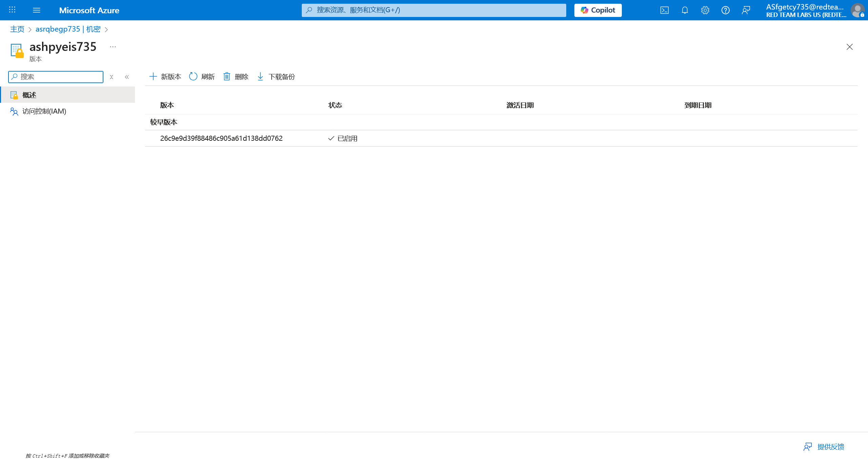This screenshot has width=868, height=461.
Task: Clear the sidebar search box
Action: coord(112,77)
